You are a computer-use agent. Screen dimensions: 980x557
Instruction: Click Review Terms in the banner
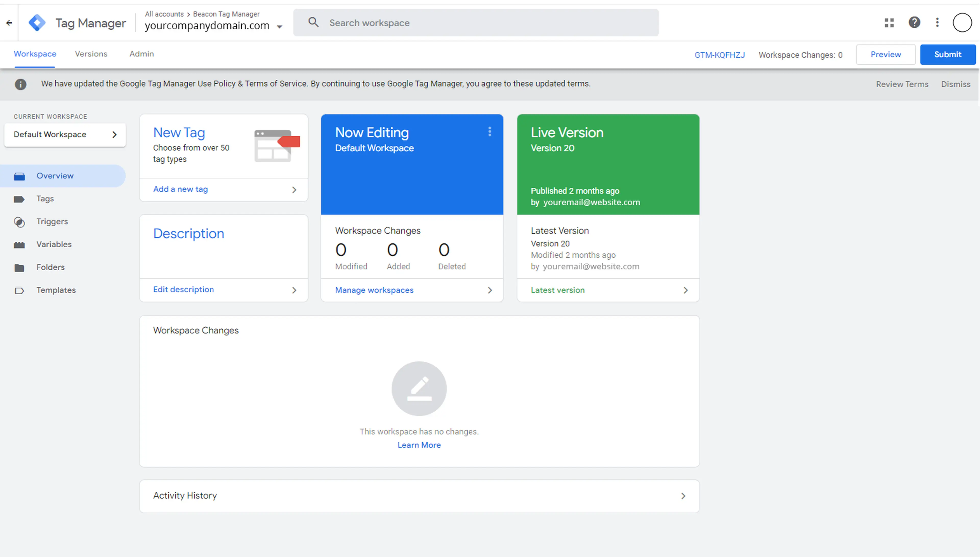click(902, 84)
